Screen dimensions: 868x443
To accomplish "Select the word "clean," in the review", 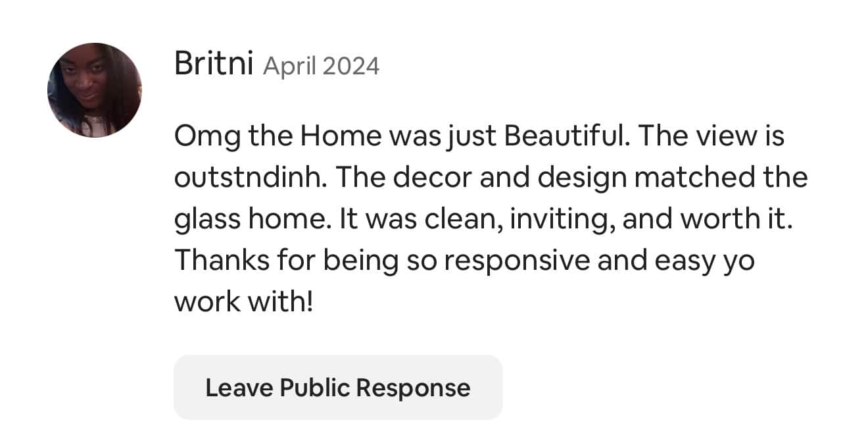I will tap(464, 219).
